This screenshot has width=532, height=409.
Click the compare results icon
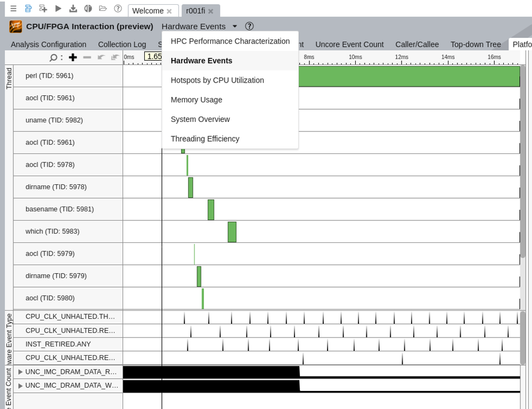pos(88,9)
